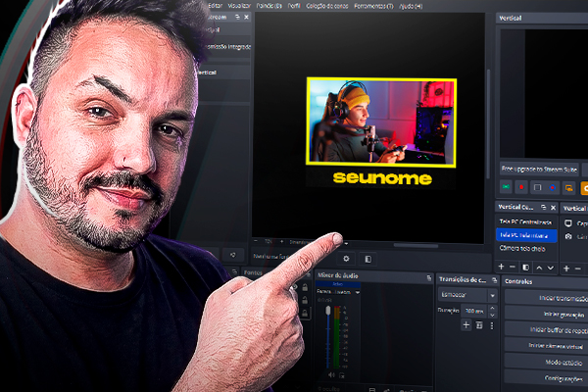
Task: Toggle source visibility eye in Fontes
Action: (295, 288)
